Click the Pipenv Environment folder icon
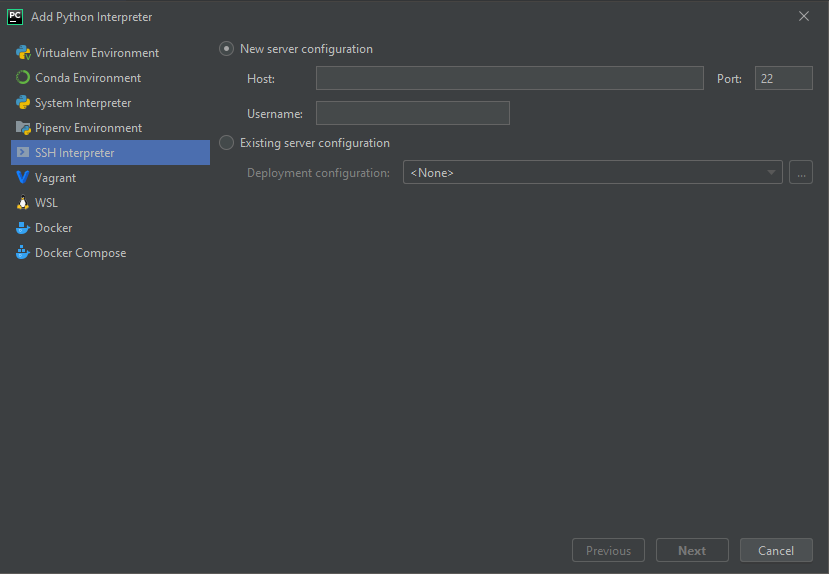 click(23, 128)
